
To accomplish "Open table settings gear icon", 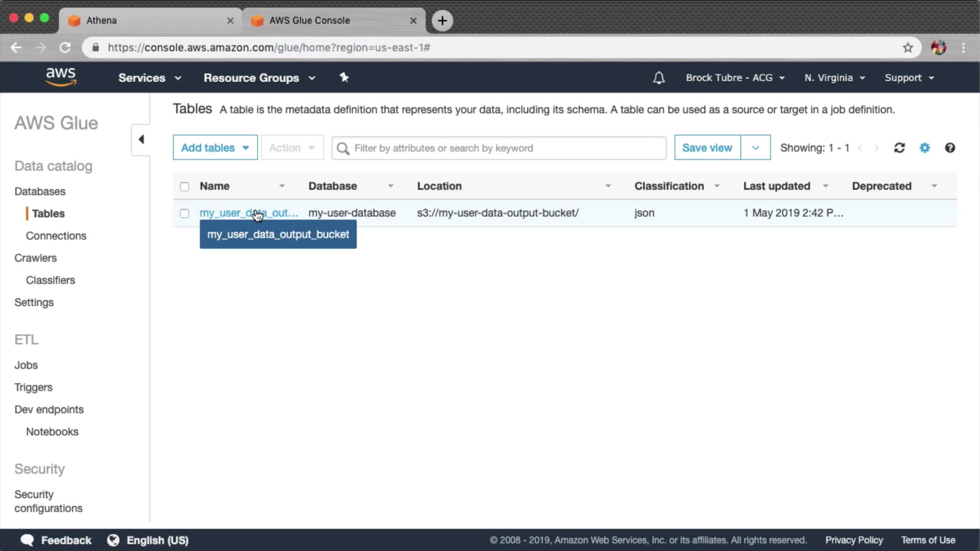I will (x=924, y=148).
